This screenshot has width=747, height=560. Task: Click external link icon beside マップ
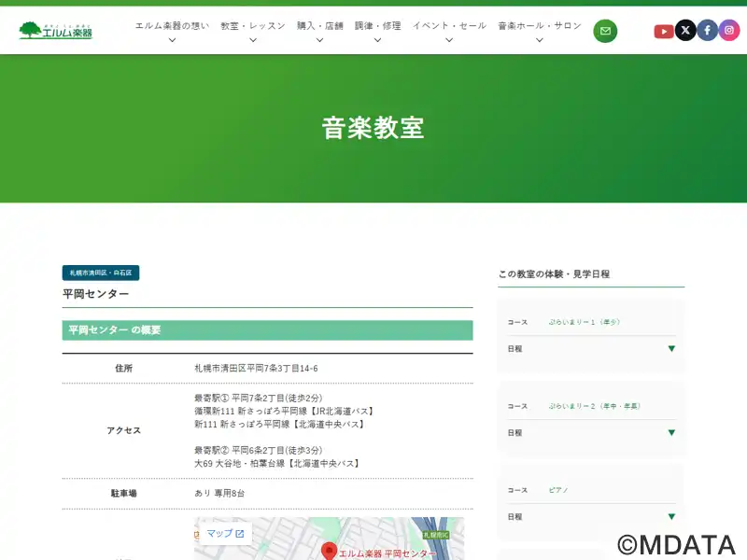pyautogui.click(x=240, y=534)
